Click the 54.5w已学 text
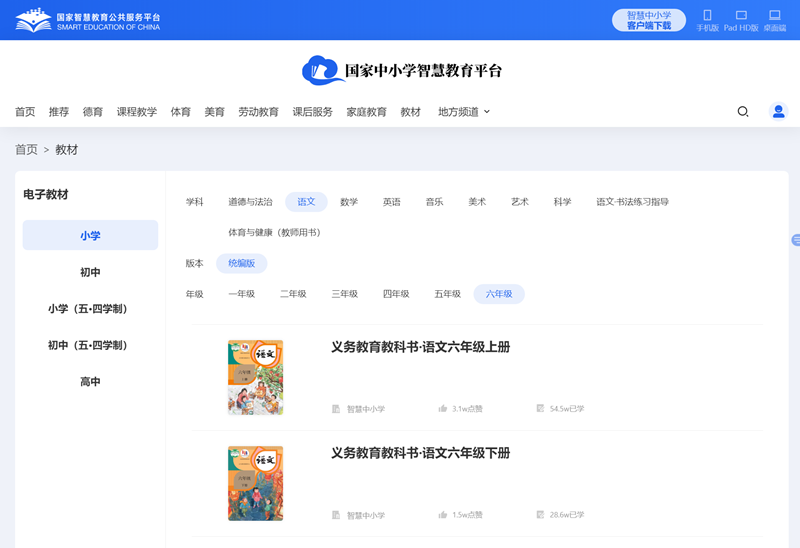800x548 pixels. (x=567, y=409)
